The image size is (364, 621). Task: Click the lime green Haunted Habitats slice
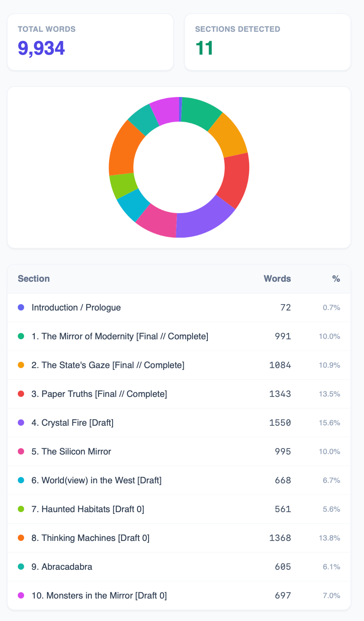(x=123, y=186)
